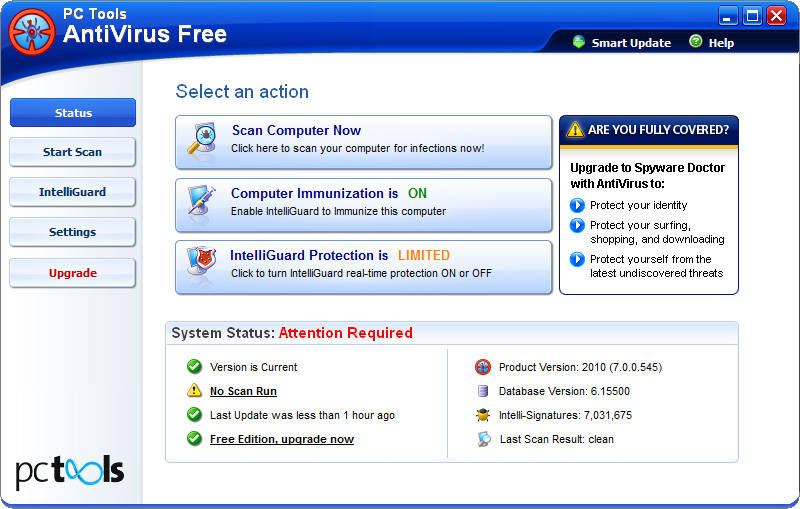Open the Settings section
This screenshot has height=509, width=800.
coord(72,232)
